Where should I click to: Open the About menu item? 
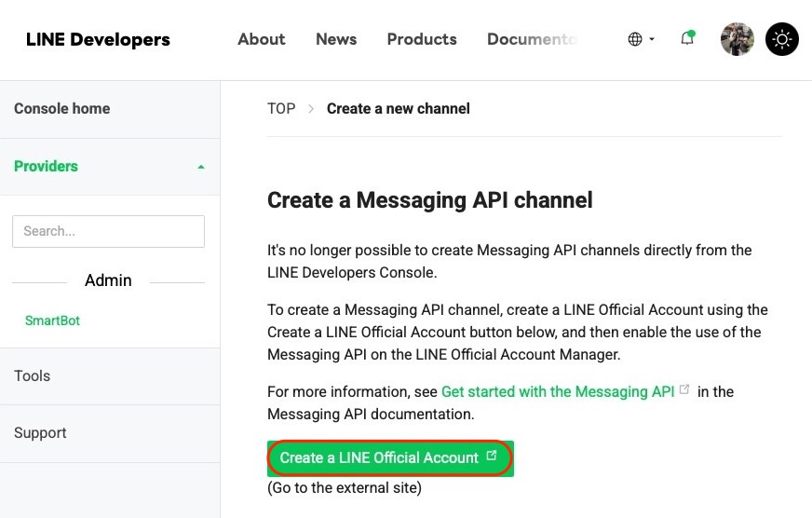(262, 39)
